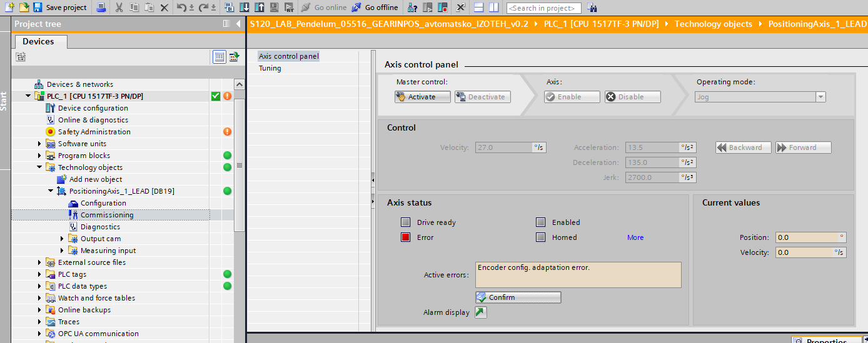
Task: Select Commissioning in the tree
Action: coord(107,215)
